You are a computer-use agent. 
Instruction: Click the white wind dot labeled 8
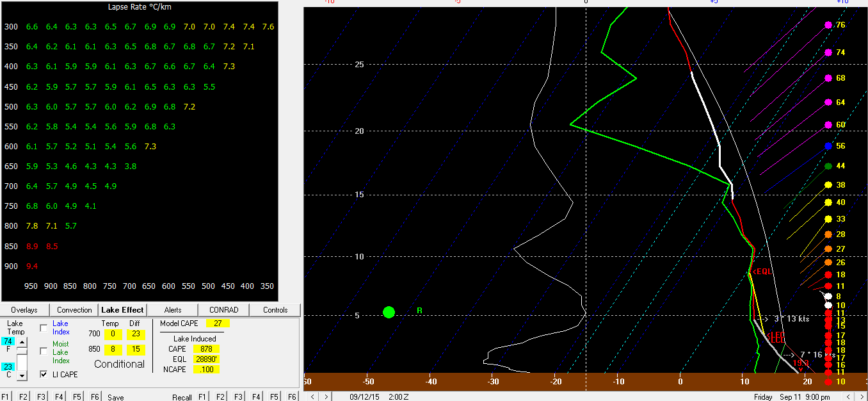point(828,297)
